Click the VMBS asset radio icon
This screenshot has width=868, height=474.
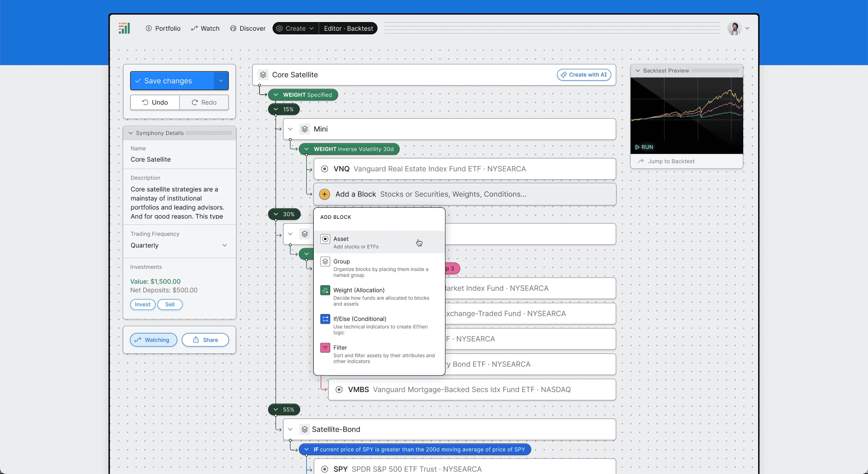[x=339, y=390]
